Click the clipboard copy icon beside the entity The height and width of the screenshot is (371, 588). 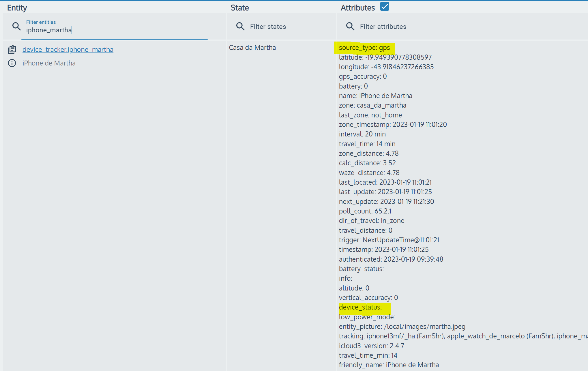point(12,49)
